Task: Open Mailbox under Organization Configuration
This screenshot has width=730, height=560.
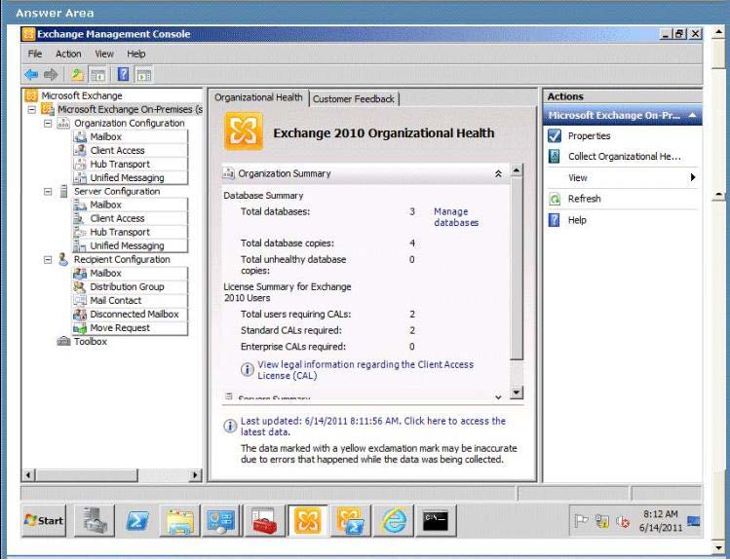Action: 105,136
